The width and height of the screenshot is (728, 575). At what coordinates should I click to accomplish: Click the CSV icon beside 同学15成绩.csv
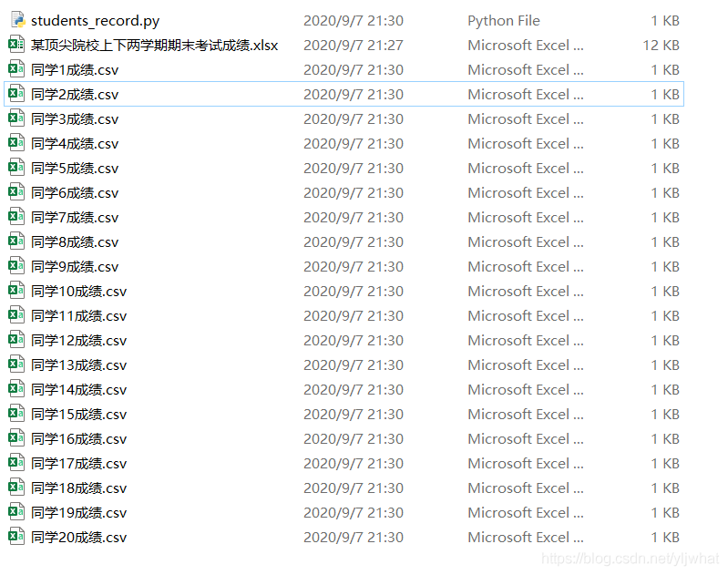point(16,414)
